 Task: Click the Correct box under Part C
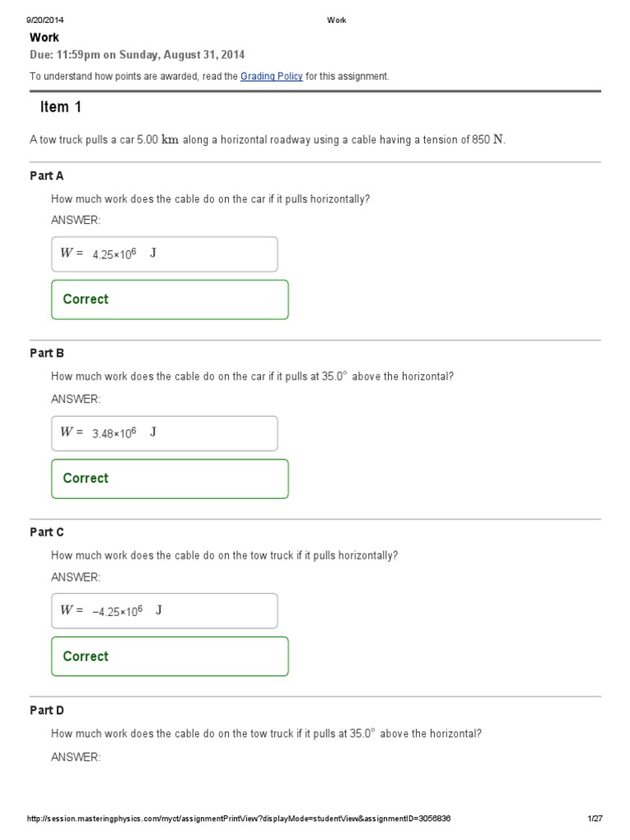170,656
